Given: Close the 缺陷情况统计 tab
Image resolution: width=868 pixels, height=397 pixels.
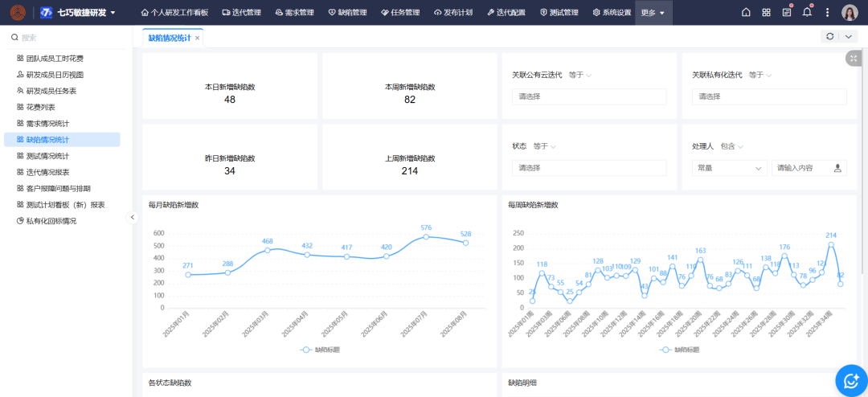Looking at the screenshot, I should point(198,38).
